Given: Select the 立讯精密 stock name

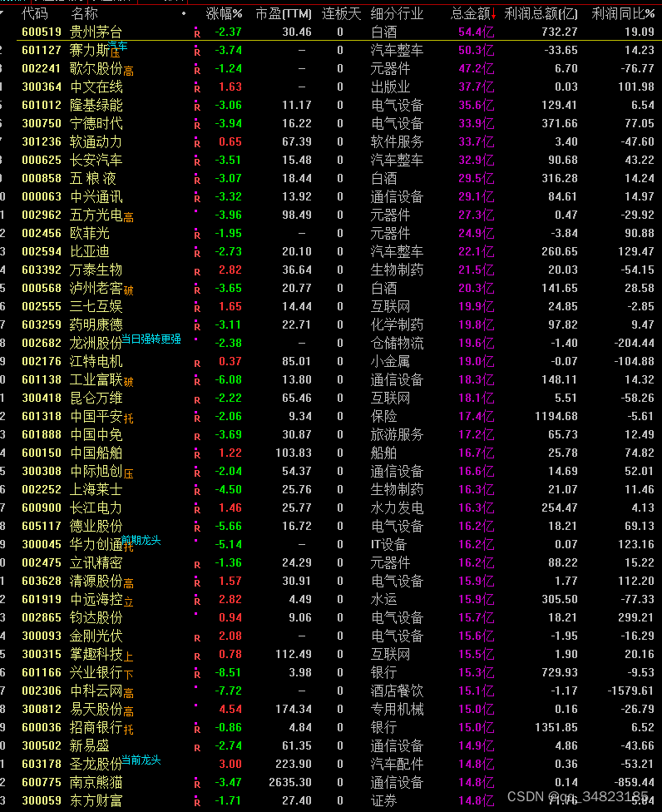Looking at the screenshot, I should (x=96, y=563).
